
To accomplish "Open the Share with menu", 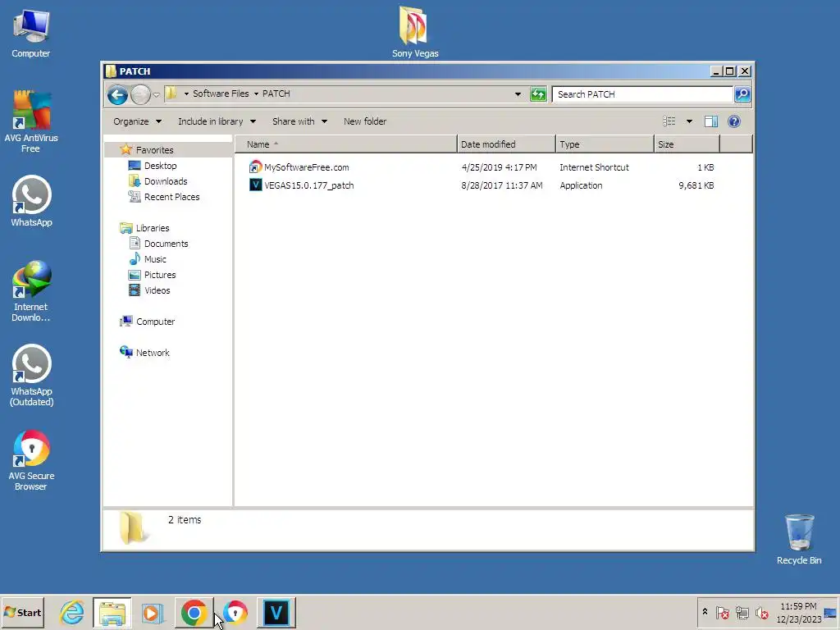I will (299, 121).
